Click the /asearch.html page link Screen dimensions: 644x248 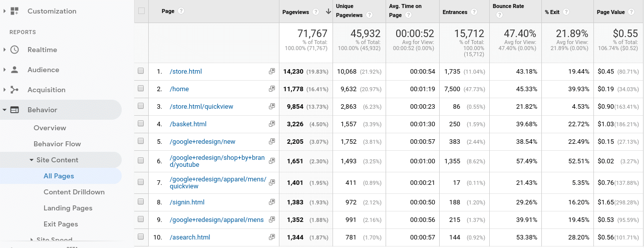tap(190, 237)
